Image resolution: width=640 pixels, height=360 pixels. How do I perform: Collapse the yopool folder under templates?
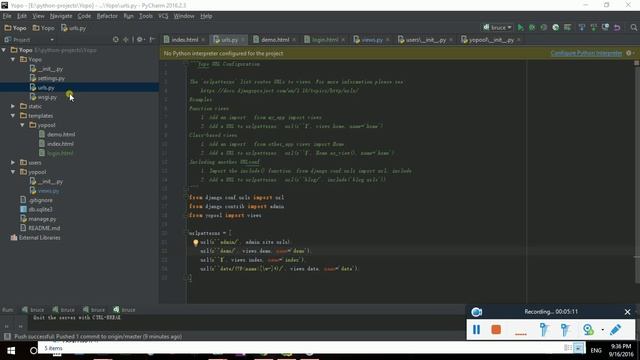(22, 125)
